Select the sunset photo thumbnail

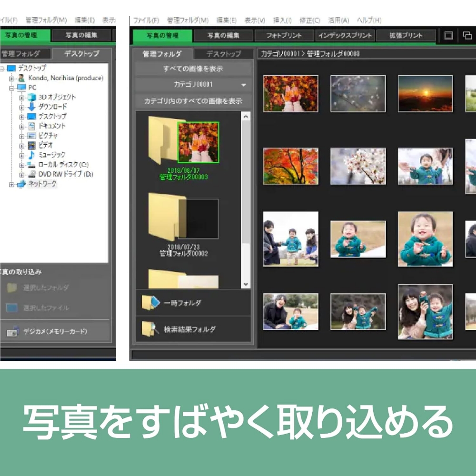pos(425,93)
